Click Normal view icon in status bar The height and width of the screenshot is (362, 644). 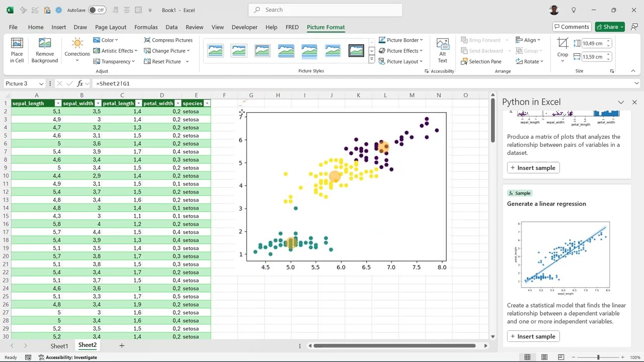pyautogui.click(x=527, y=357)
